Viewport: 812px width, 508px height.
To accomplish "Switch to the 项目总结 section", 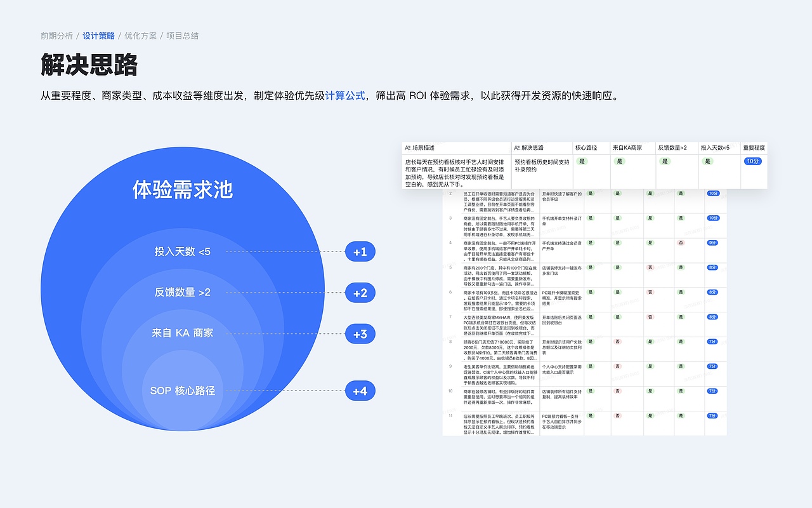I will [180, 36].
